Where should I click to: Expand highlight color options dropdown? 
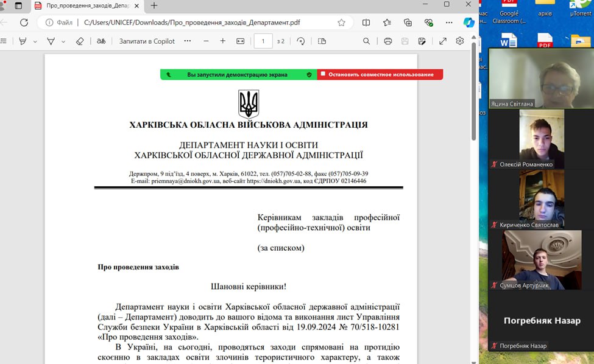[35, 41]
